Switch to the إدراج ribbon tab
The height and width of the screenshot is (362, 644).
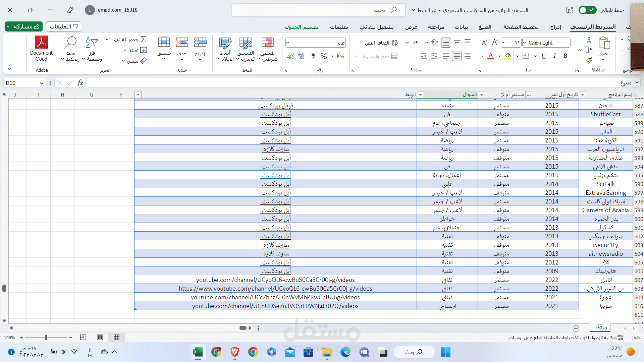point(555,27)
